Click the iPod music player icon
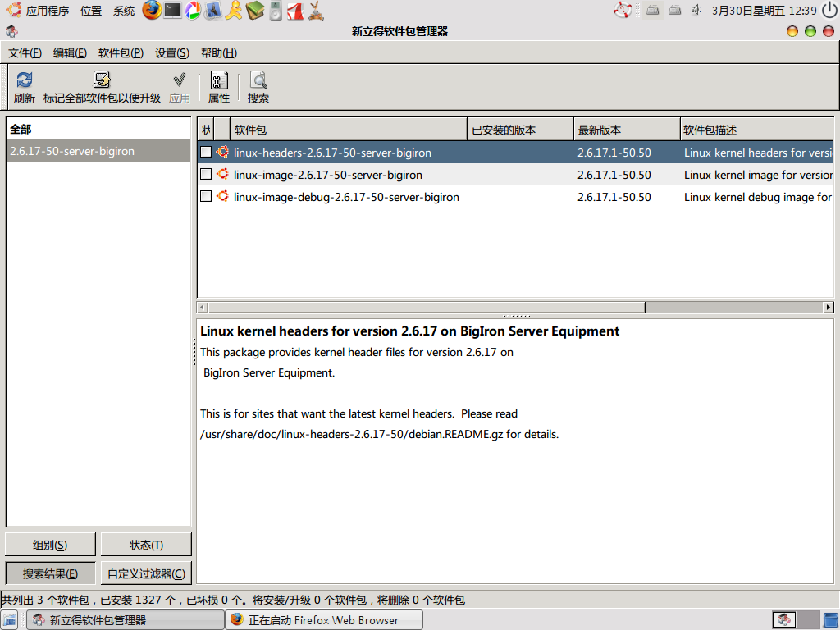This screenshot has width=840, height=630. [x=276, y=10]
